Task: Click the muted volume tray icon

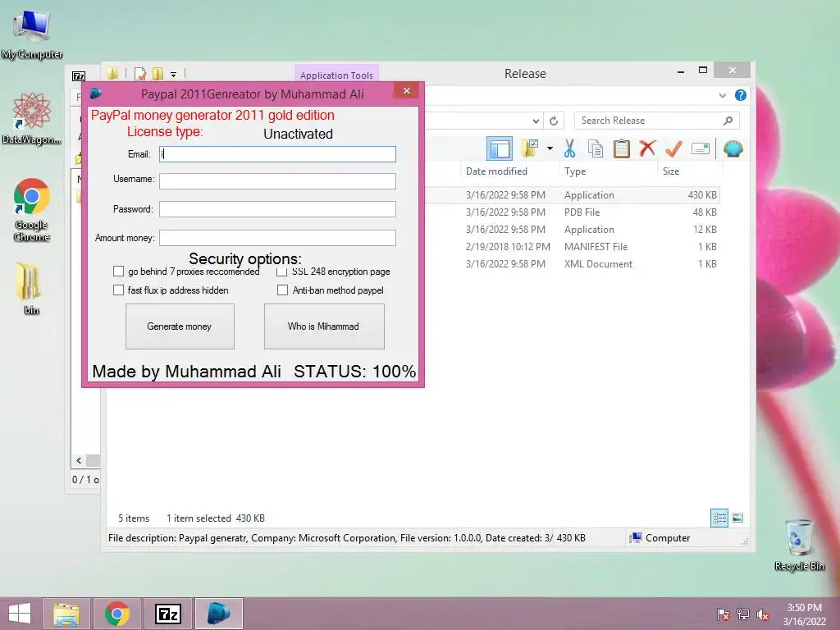Action: 763,614
